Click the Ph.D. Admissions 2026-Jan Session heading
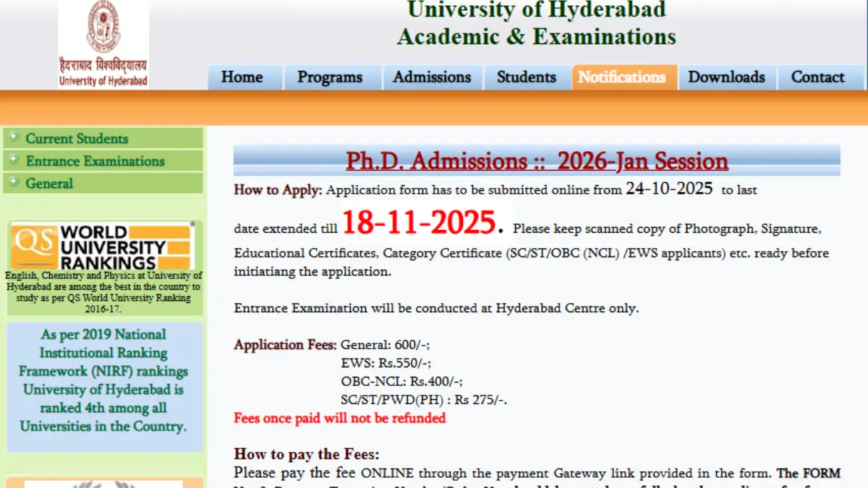Screen dimensions: 868x488 (537, 161)
